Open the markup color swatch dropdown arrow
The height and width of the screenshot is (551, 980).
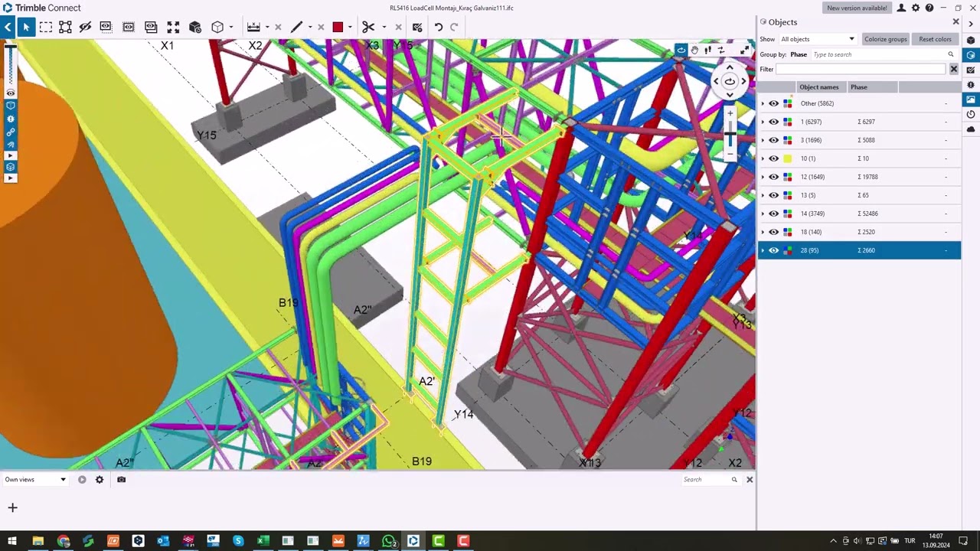click(x=350, y=27)
